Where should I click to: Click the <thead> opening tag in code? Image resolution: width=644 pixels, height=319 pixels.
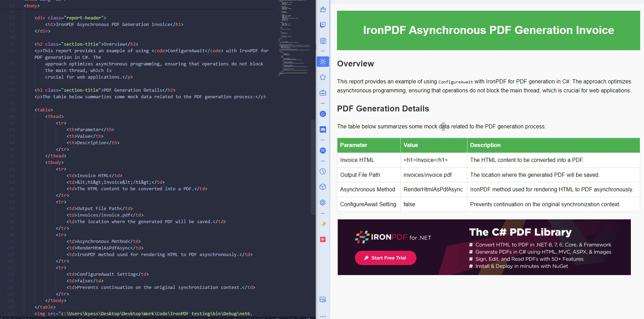[55, 117]
